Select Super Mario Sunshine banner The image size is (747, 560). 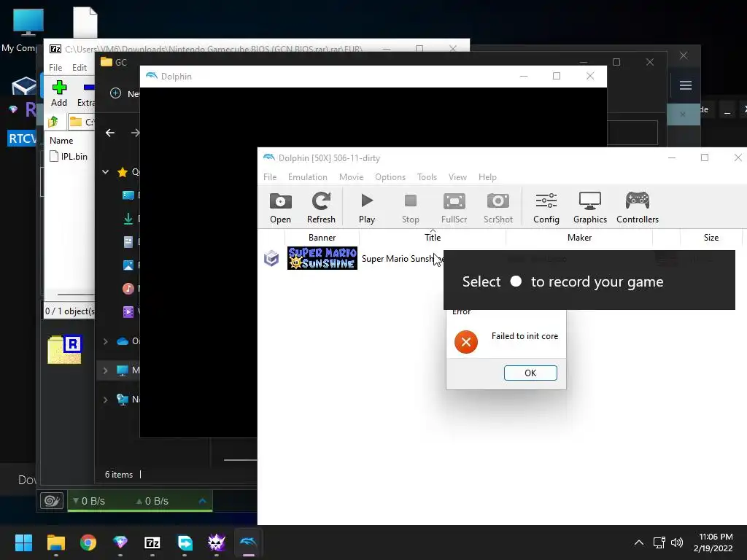click(x=322, y=258)
